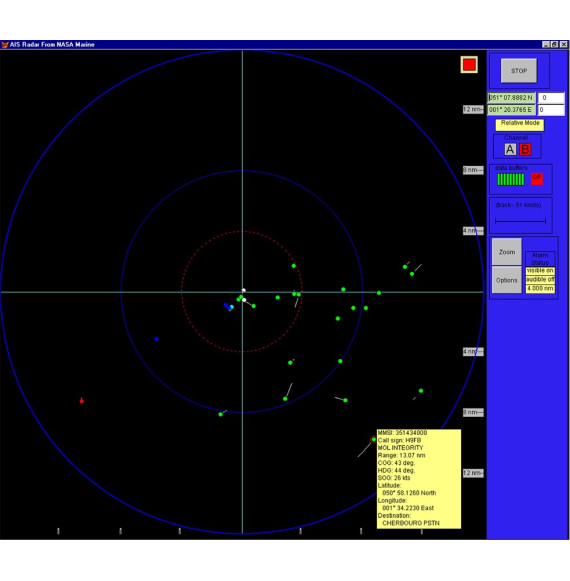Minimize the AIS Radar window
This screenshot has height=581, width=570.
tap(546, 44)
